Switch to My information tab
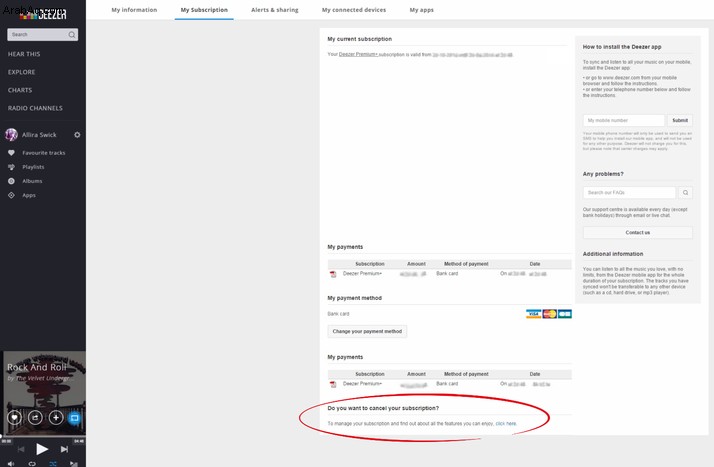This screenshot has width=714, height=467. point(134,10)
